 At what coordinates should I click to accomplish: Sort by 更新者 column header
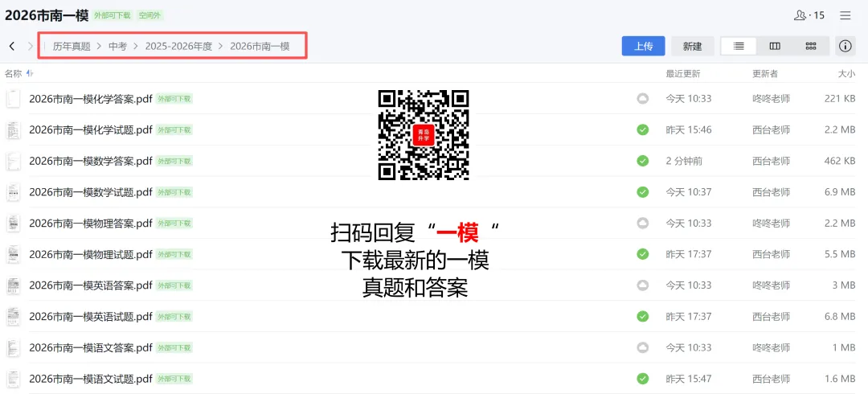pyautogui.click(x=764, y=73)
